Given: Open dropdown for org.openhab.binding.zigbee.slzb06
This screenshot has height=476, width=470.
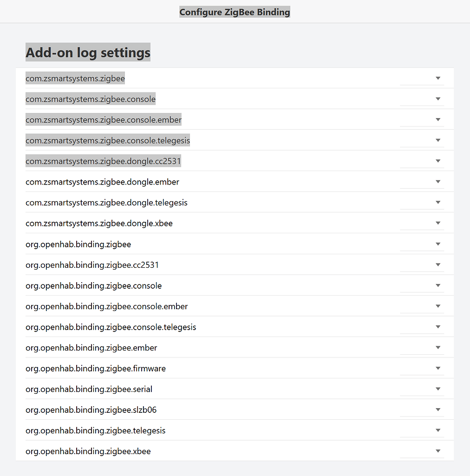Looking at the screenshot, I should click(x=437, y=409).
